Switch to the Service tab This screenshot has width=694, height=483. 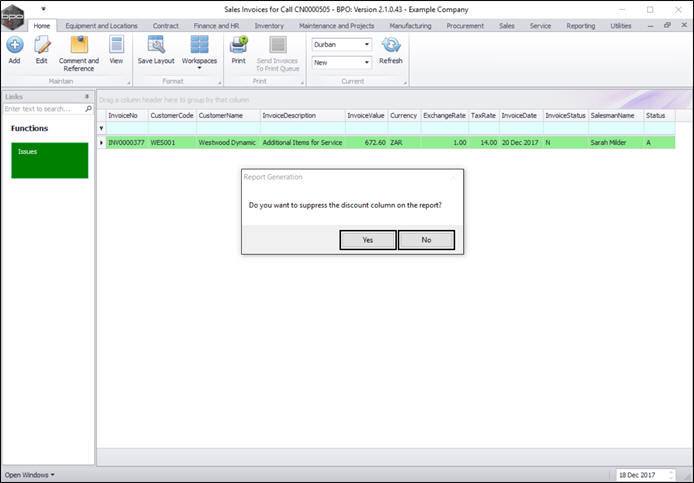540,26
